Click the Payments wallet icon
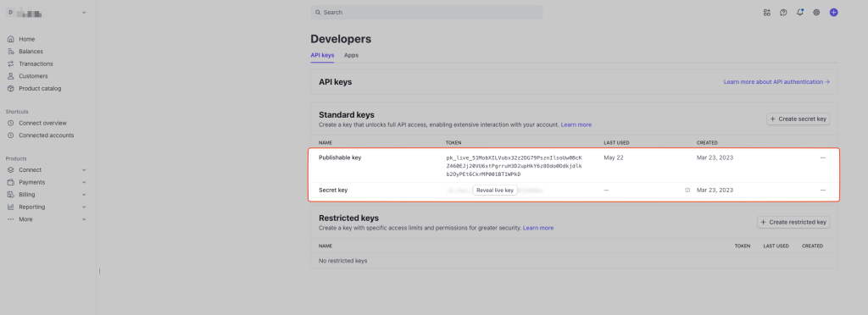The width and height of the screenshot is (868, 315). pos(10,182)
